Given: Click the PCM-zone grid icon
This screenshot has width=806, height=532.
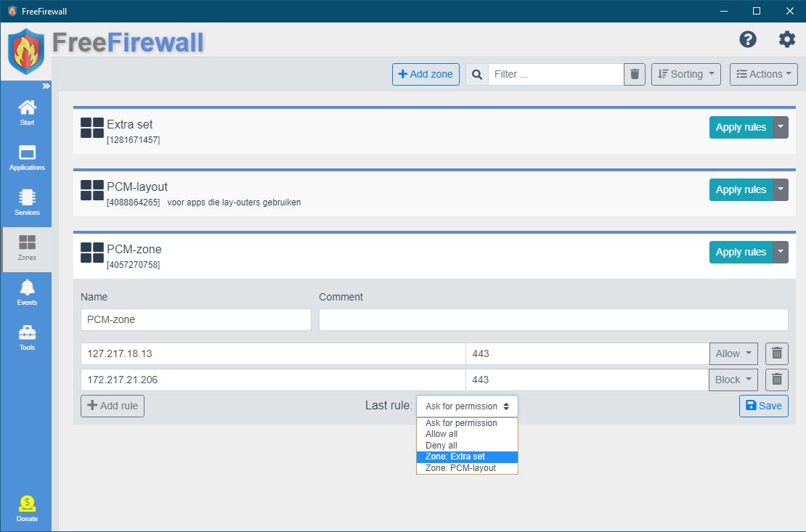Looking at the screenshot, I should pyautogui.click(x=92, y=253).
